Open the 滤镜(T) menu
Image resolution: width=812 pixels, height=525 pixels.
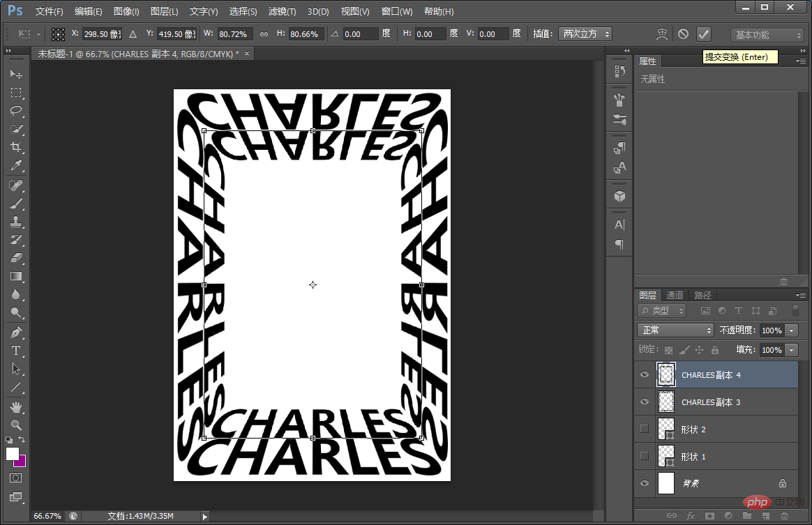[283, 11]
